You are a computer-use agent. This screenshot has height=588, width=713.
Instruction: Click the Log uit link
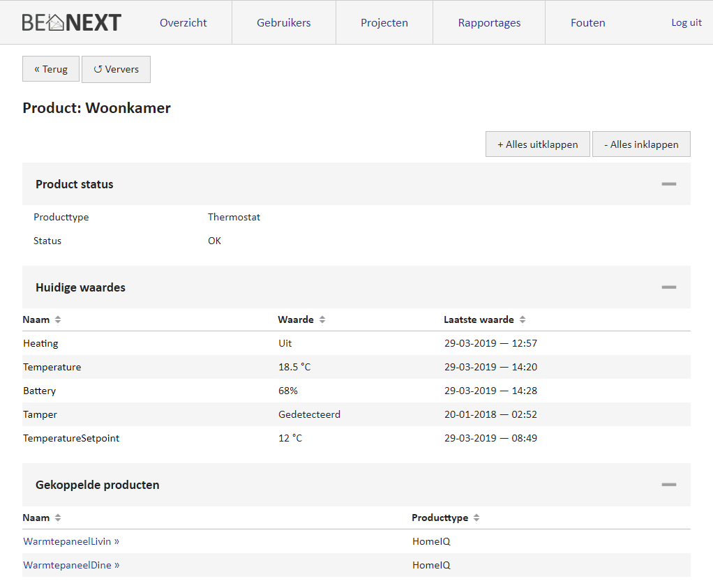pos(686,22)
